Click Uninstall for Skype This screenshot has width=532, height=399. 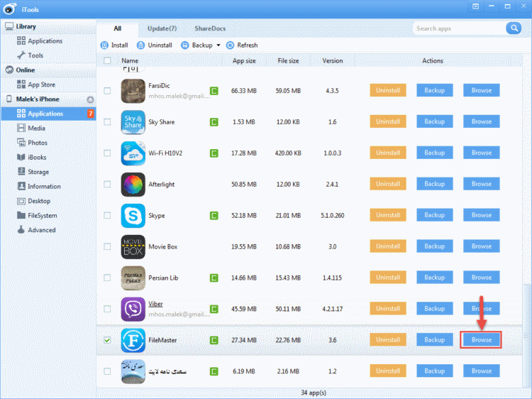pyautogui.click(x=388, y=215)
